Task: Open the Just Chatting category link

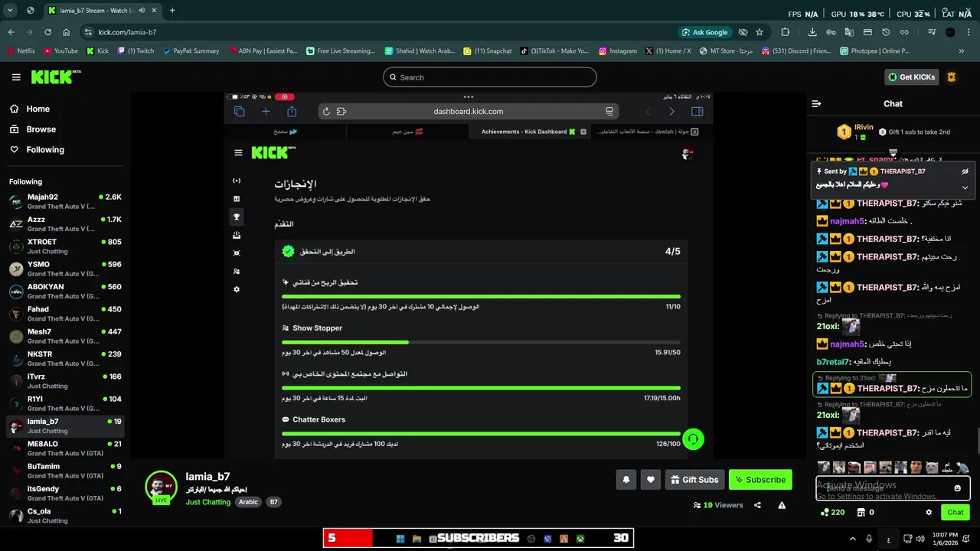Action: (x=207, y=502)
